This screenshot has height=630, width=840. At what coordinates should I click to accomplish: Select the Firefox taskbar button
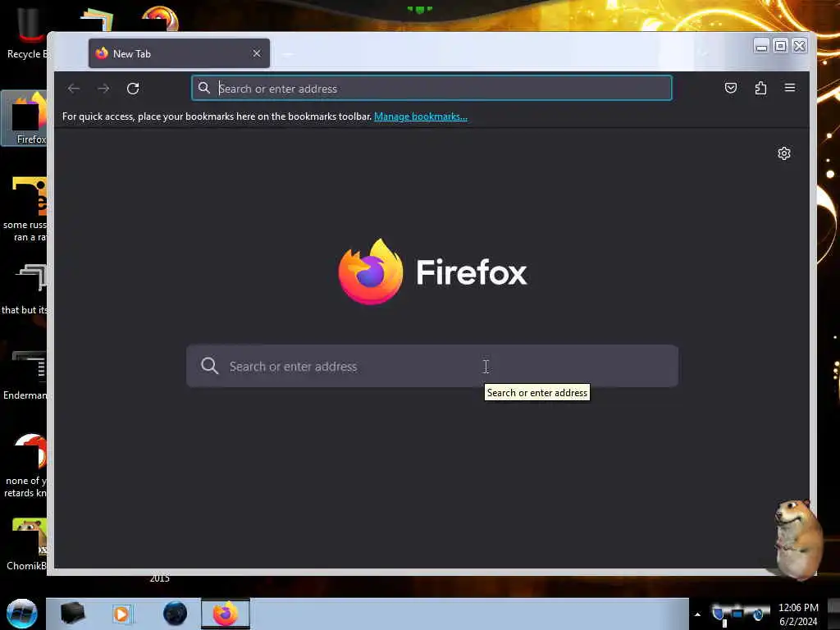pos(226,614)
